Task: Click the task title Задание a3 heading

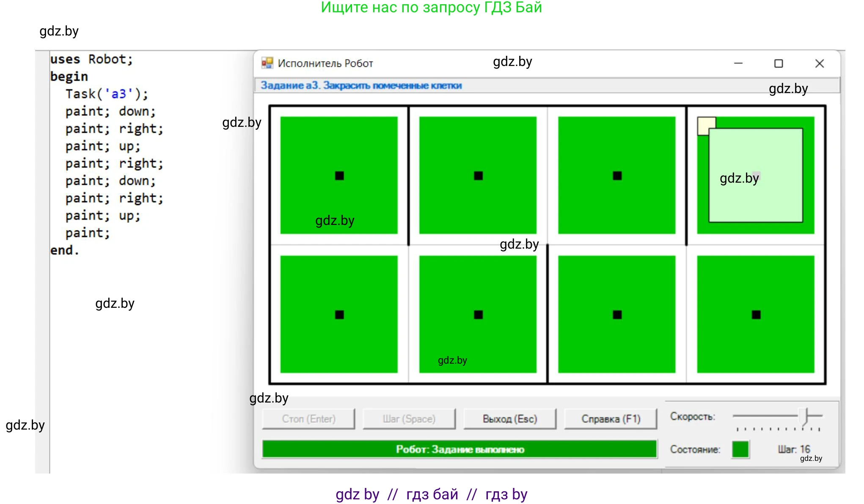Action: click(x=361, y=85)
